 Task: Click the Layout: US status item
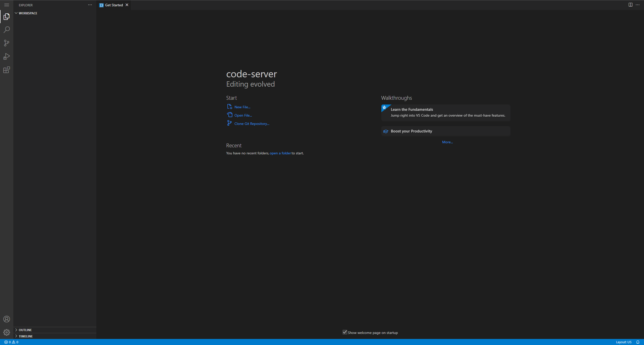623,342
